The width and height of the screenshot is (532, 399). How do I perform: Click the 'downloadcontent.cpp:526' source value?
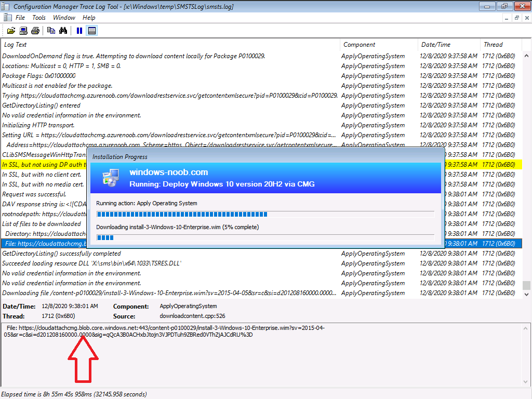192,316
